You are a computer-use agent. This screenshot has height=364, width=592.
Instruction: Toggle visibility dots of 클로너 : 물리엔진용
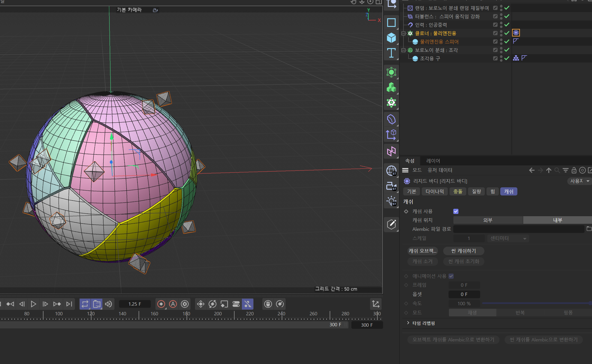point(501,33)
